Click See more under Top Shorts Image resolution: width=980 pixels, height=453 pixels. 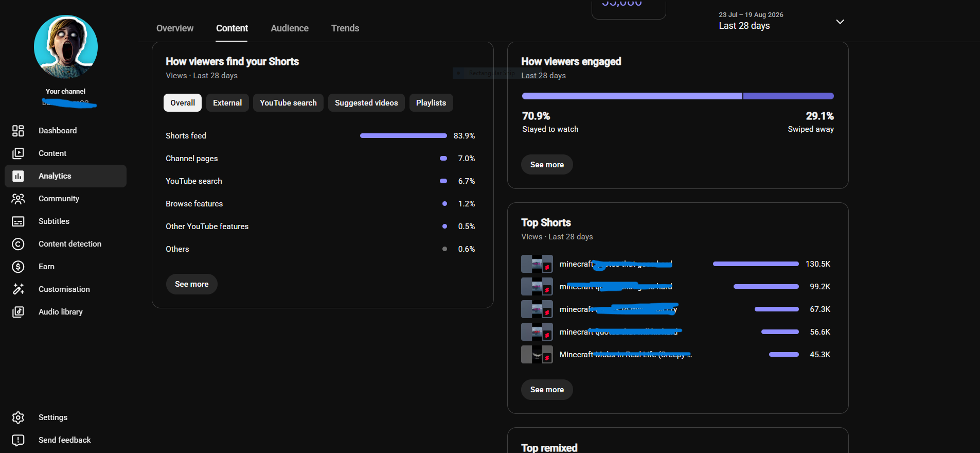click(547, 390)
